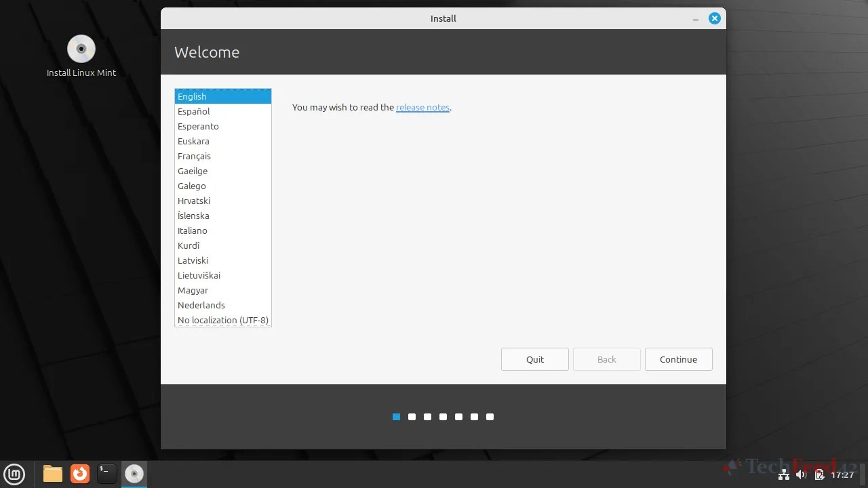The width and height of the screenshot is (868, 488).
Task: Select the Install window in the taskbar
Action: pos(134,473)
